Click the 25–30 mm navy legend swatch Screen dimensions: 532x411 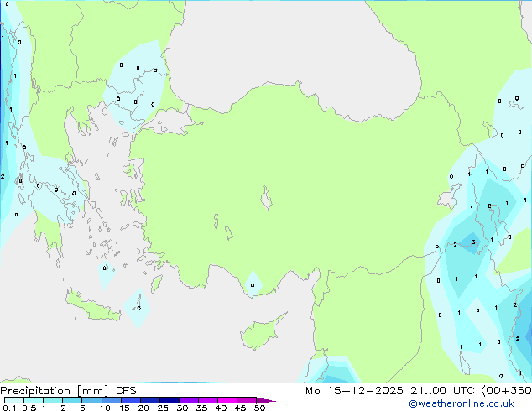pyautogui.click(x=170, y=400)
